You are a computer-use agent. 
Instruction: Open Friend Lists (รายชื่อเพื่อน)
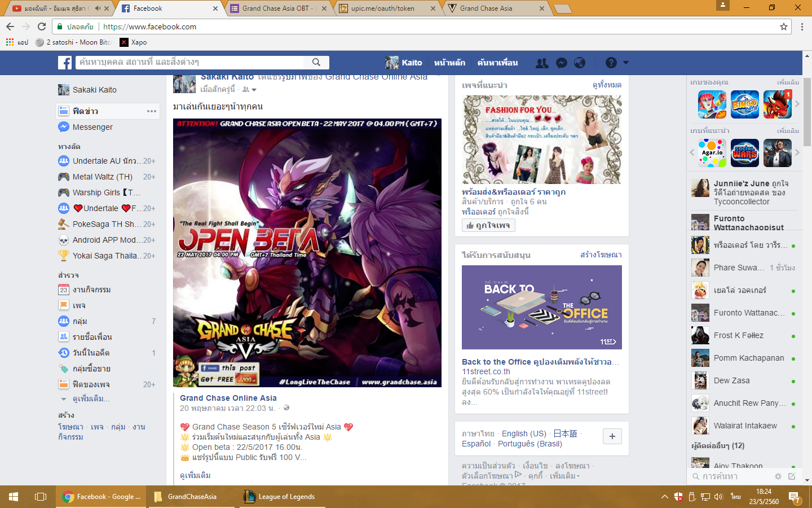pyautogui.click(x=85, y=337)
